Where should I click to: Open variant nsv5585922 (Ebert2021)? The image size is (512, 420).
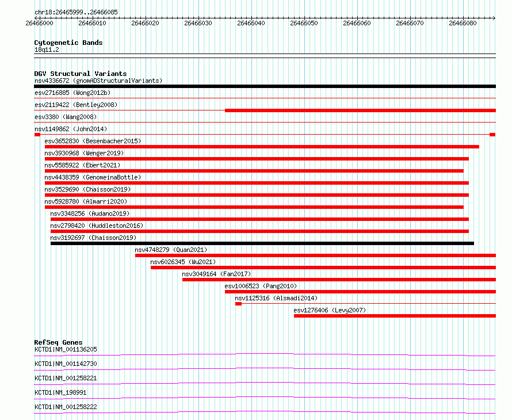pyautogui.click(x=82, y=165)
